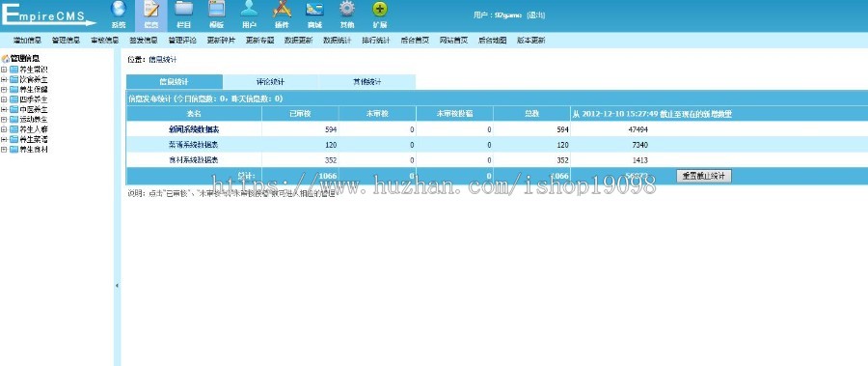Expand the 养生菜谱 tree node
Viewport: 868px width, 366px height.
4,139
